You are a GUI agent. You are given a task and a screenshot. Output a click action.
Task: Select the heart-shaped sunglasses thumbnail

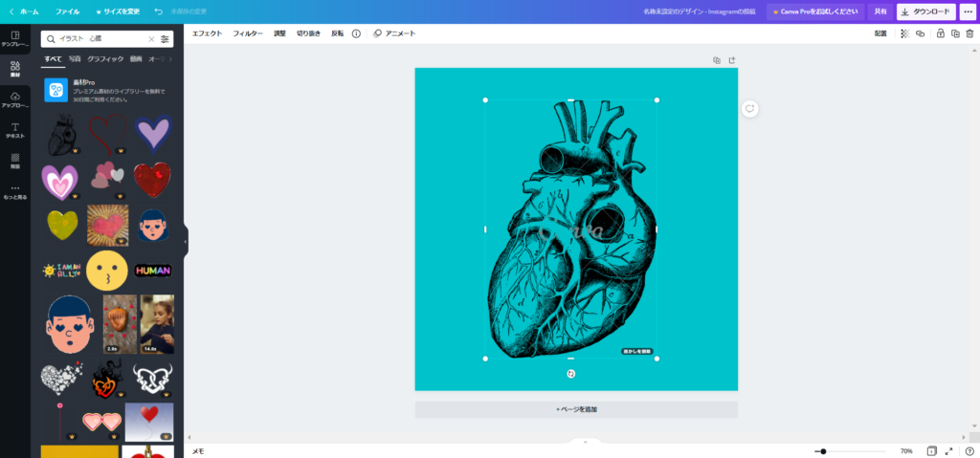click(x=101, y=423)
